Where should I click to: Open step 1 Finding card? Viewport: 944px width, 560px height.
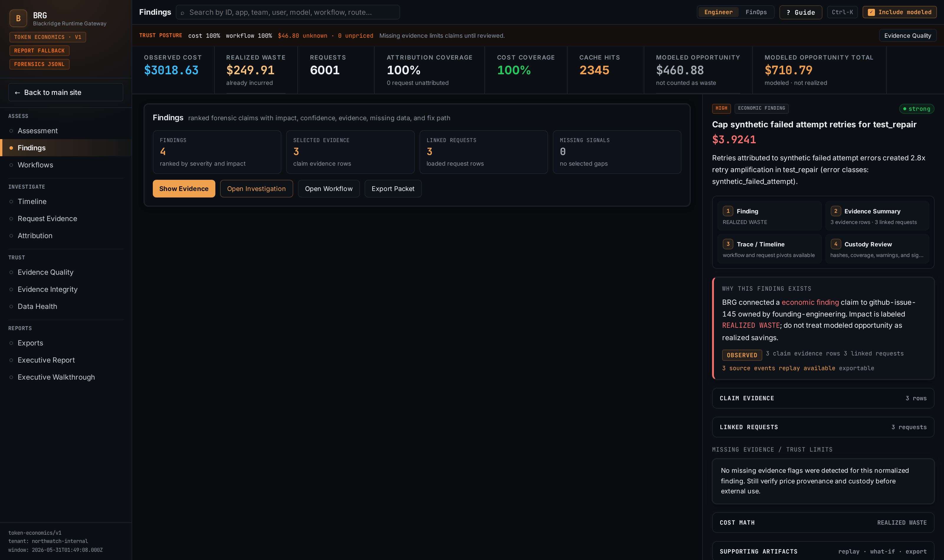tap(769, 216)
